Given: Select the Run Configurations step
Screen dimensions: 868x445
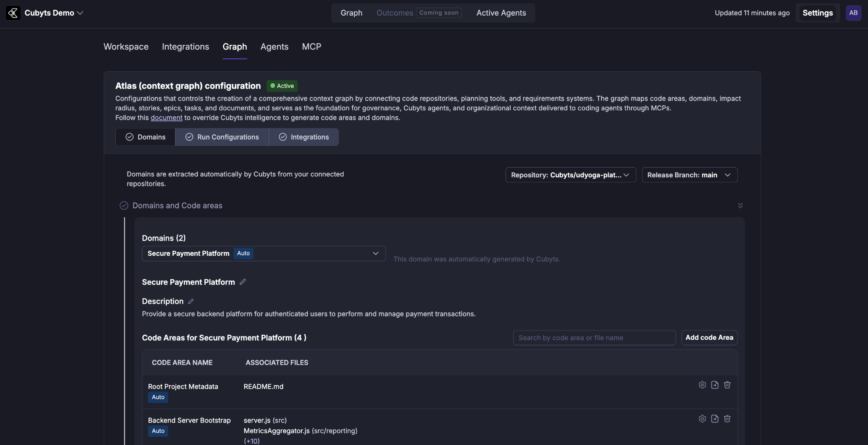Looking at the screenshot, I should 222,137.
